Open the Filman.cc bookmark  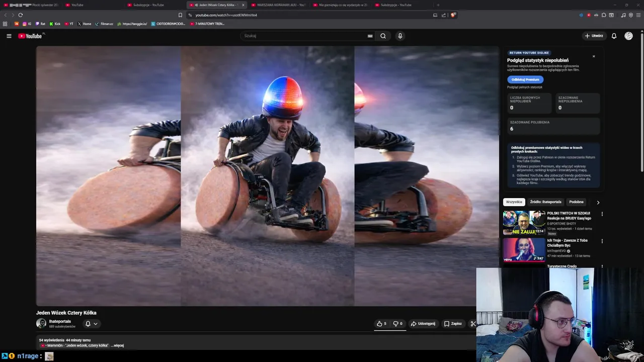coord(104,24)
